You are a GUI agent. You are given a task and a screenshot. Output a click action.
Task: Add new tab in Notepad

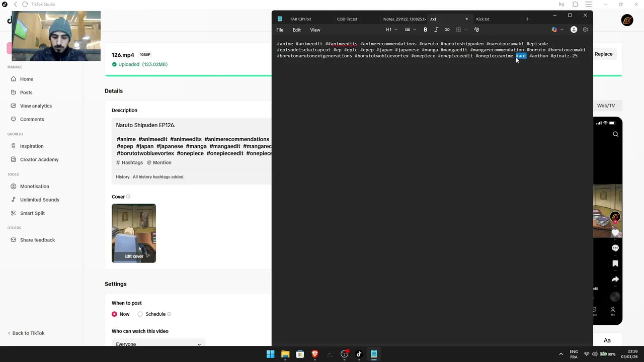point(528,19)
